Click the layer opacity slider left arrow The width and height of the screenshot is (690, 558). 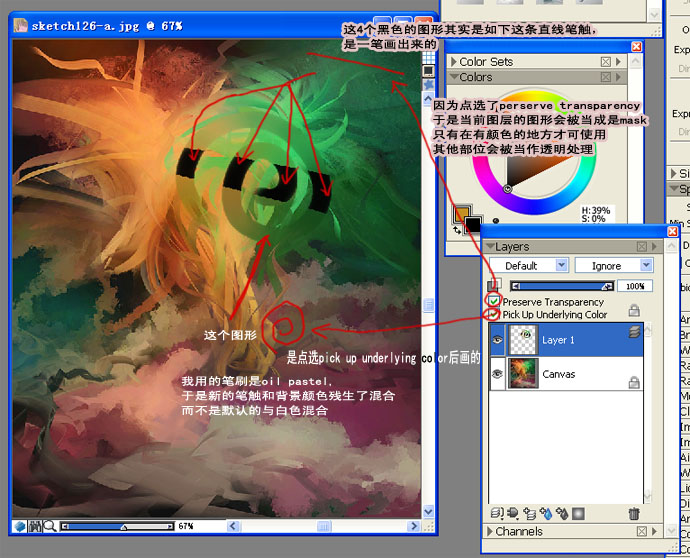[x=516, y=286]
